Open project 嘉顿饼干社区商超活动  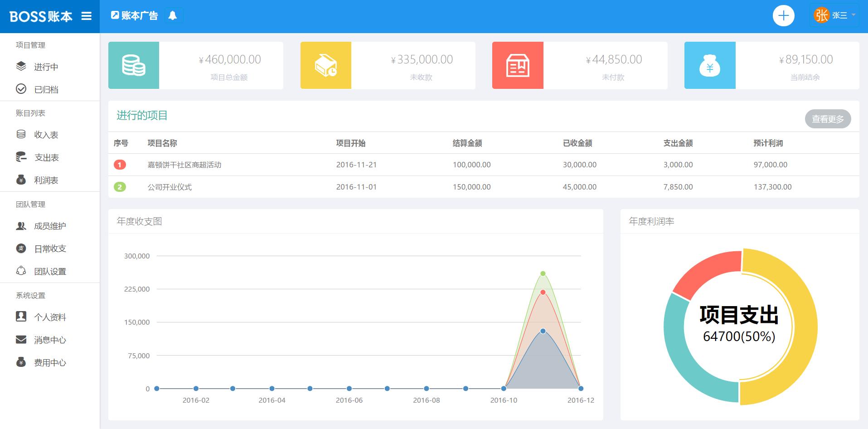(184, 165)
